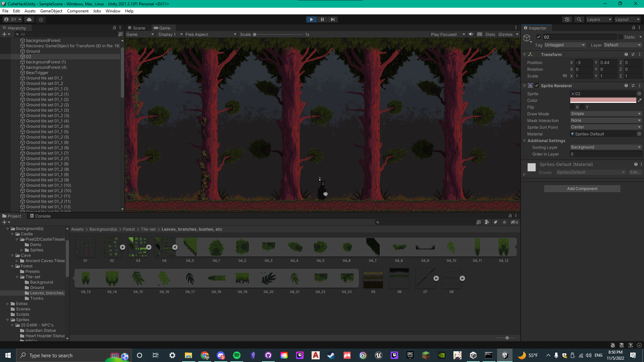Screen dimensions: 644x362
Task: Open the Undo History icon
Action: (x=567, y=19)
